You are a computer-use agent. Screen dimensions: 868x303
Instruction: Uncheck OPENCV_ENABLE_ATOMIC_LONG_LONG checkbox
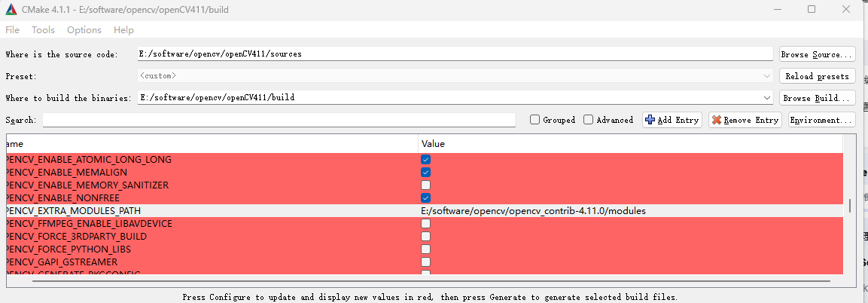tap(425, 160)
